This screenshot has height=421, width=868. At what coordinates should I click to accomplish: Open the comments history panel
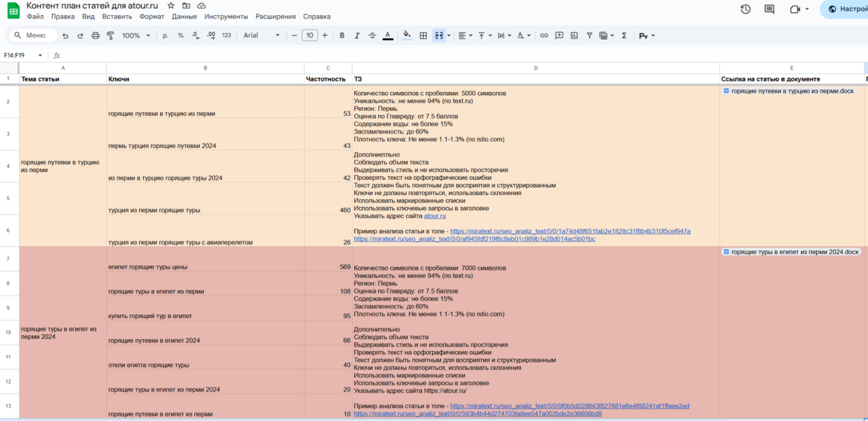769,9
